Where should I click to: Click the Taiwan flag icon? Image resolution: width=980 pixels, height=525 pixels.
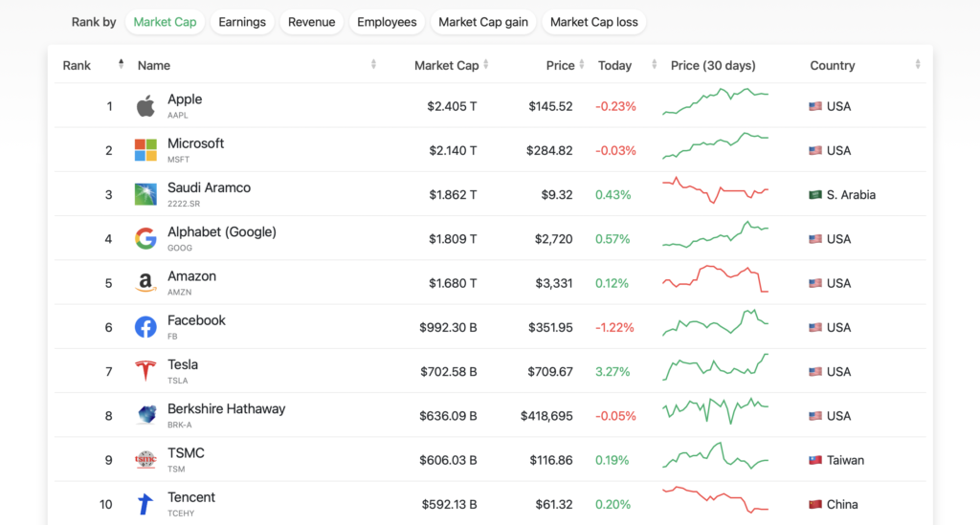[815, 460]
